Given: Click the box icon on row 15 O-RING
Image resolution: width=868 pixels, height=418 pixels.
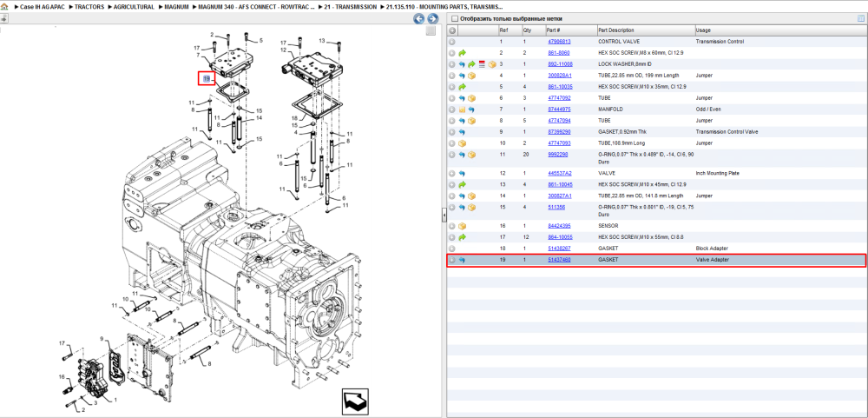Looking at the screenshot, I should coord(471,208).
